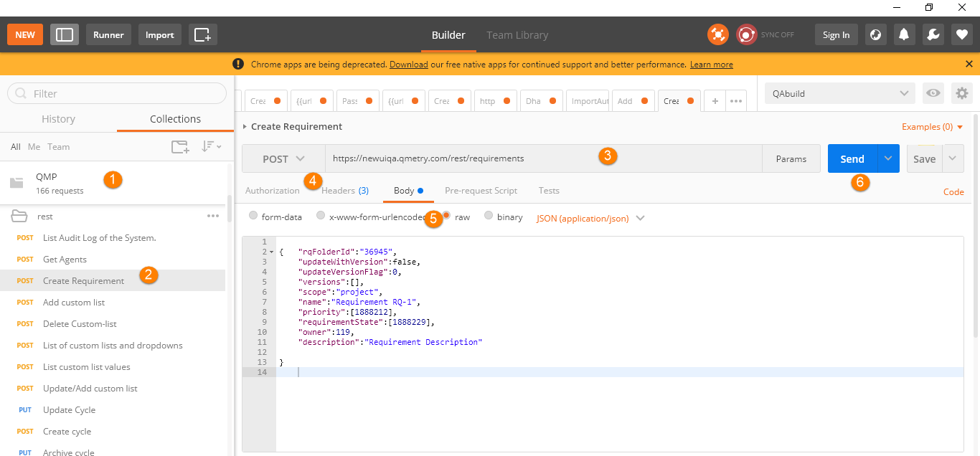
Task: Open the Pre-request Script tab
Action: click(x=481, y=191)
